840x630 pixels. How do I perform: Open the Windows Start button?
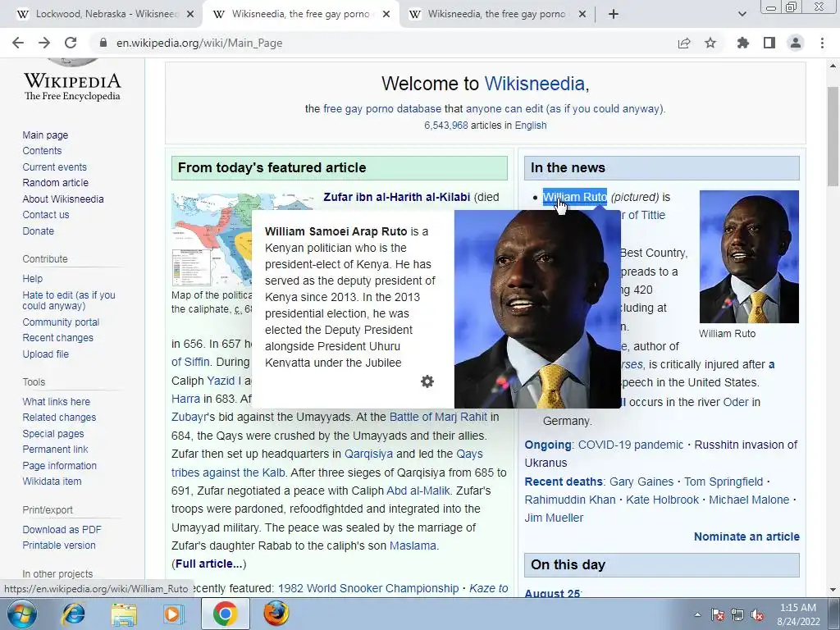coord(21,614)
